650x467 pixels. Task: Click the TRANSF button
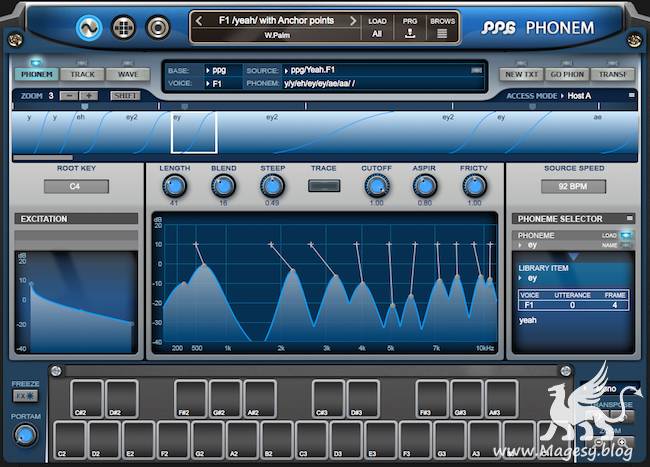coord(612,75)
